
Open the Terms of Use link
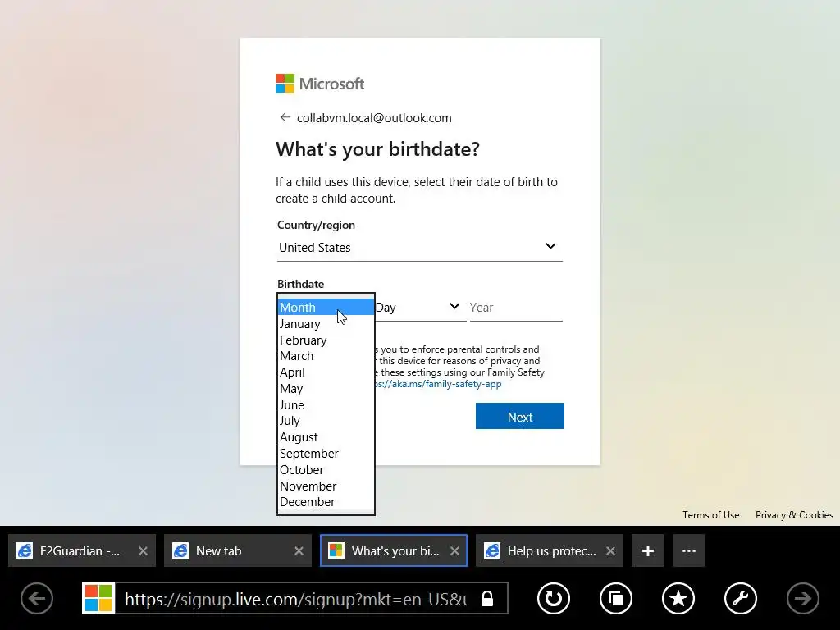pos(711,515)
